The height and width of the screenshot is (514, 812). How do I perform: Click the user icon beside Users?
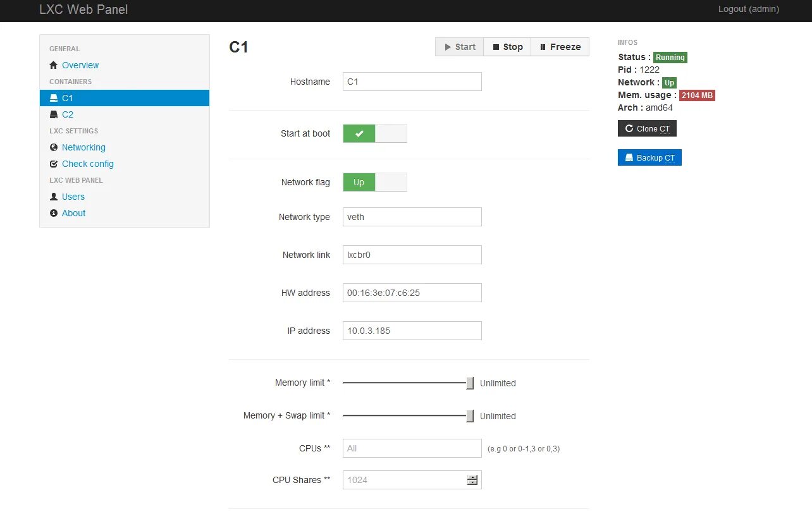tap(54, 197)
